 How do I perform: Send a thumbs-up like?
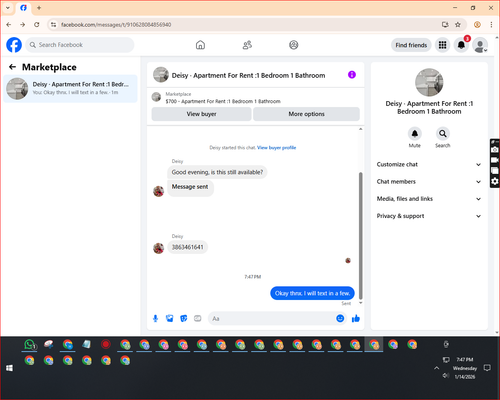click(x=356, y=318)
